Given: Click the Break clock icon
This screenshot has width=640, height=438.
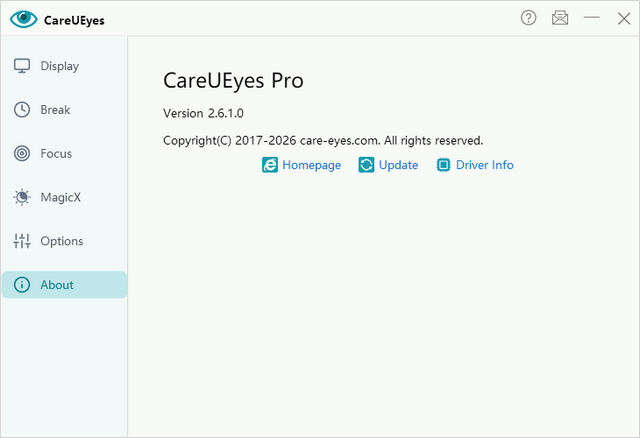Looking at the screenshot, I should [22, 109].
